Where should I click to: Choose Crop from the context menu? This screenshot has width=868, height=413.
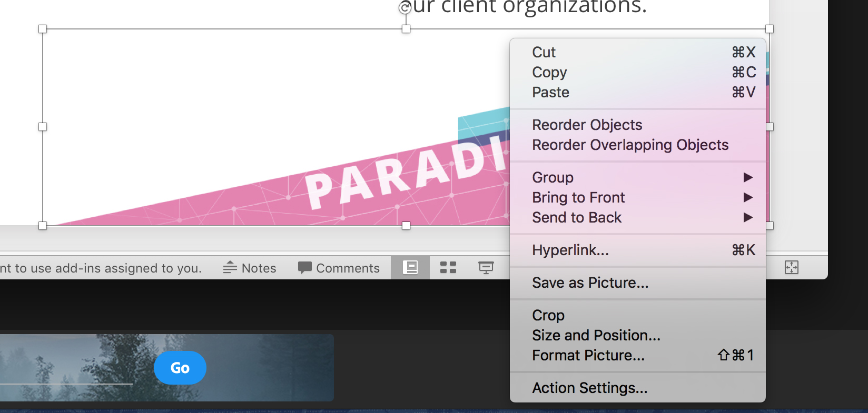(x=637, y=315)
